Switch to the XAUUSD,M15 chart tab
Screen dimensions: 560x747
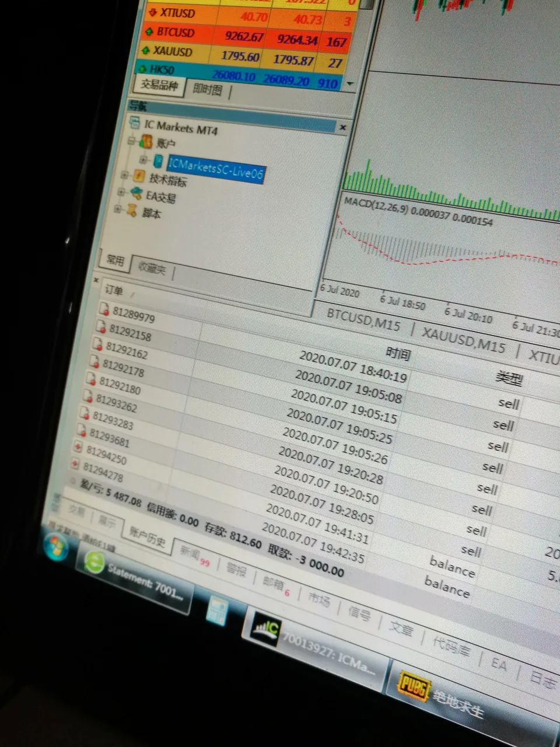point(464,340)
